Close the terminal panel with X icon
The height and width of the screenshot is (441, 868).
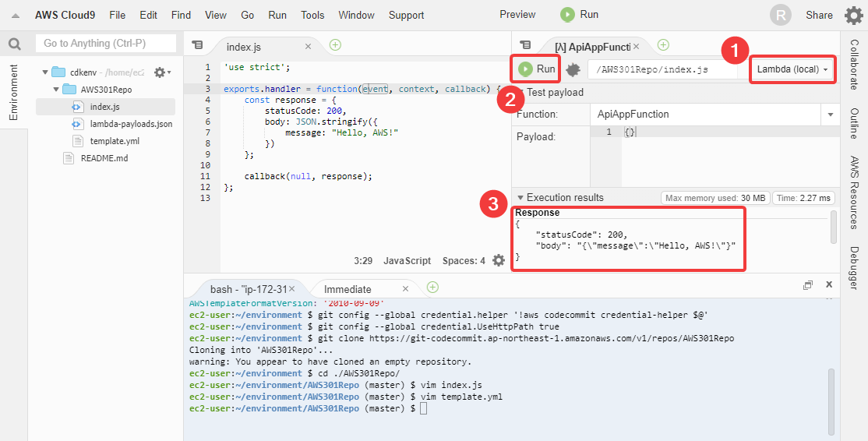pyautogui.click(x=829, y=284)
